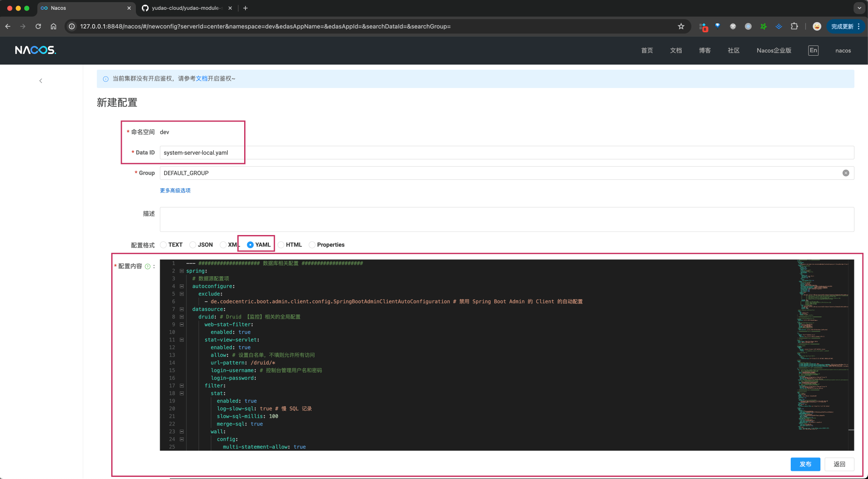868x479 pixels.
Task: Go to the browser home icon
Action: pos(54,26)
